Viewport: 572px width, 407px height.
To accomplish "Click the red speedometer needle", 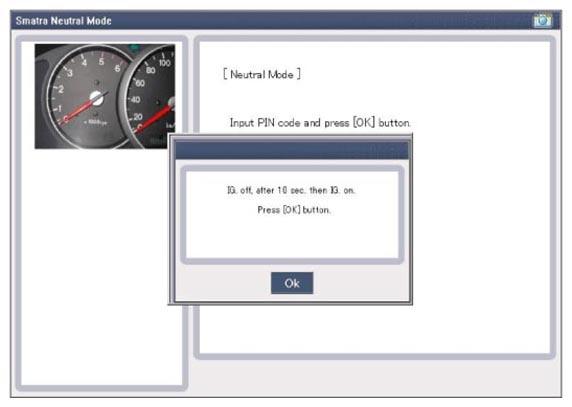I will (155, 117).
